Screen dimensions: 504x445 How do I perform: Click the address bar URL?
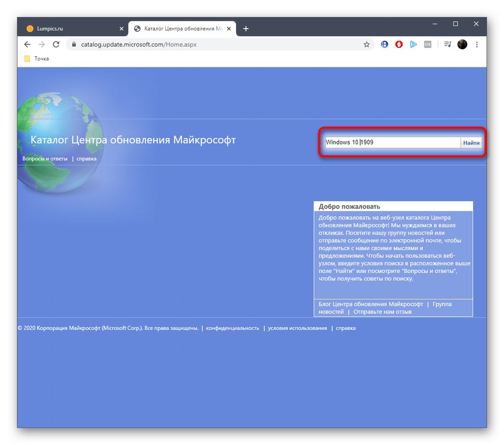click(138, 45)
